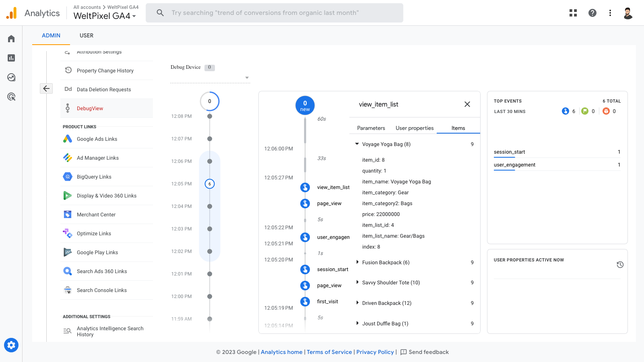Click the view_item_list event icon in stream
This screenshot has height=362, width=644.
[305, 187]
